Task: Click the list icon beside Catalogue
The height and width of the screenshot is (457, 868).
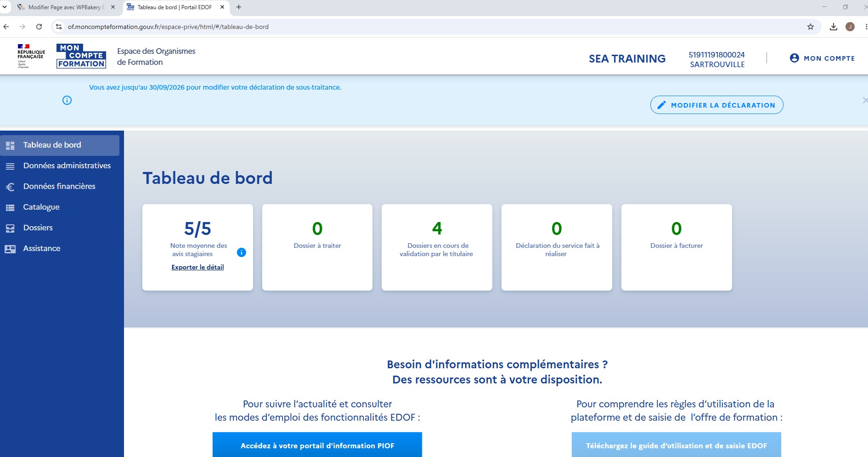Action: click(x=10, y=208)
